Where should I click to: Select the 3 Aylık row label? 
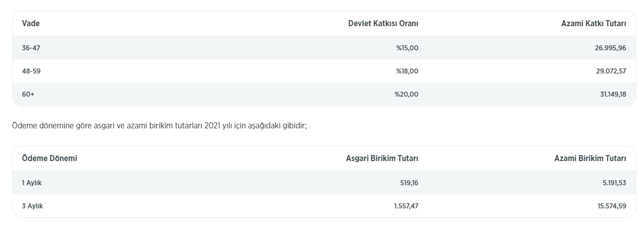pos(32,206)
